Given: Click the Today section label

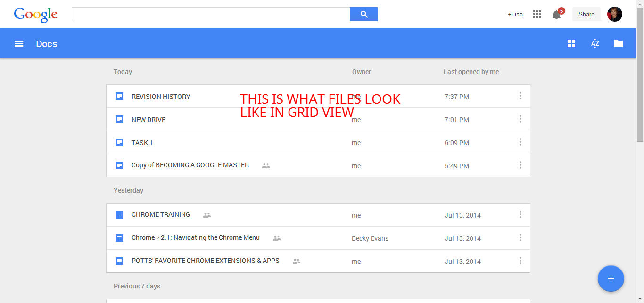Looking at the screenshot, I should pos(123,72).
